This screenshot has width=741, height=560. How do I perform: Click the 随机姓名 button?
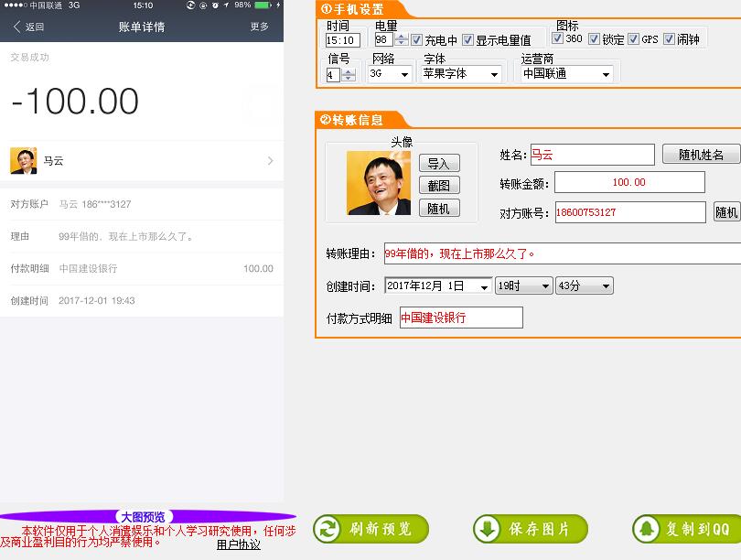702,155
